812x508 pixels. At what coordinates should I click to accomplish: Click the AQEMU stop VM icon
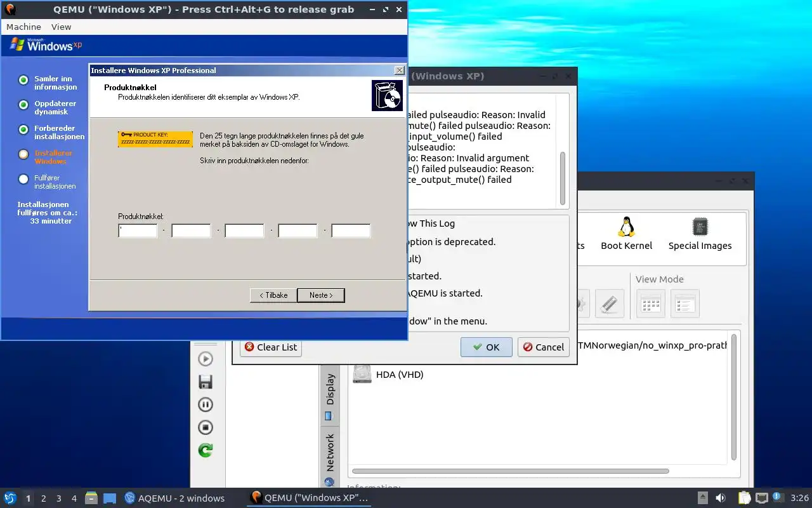206,427
